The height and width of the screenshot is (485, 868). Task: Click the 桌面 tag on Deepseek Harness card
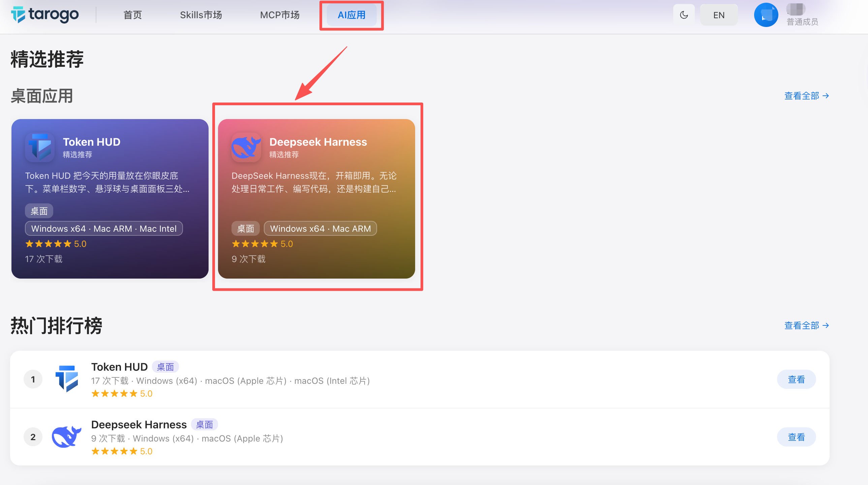[x=246, y=229]
